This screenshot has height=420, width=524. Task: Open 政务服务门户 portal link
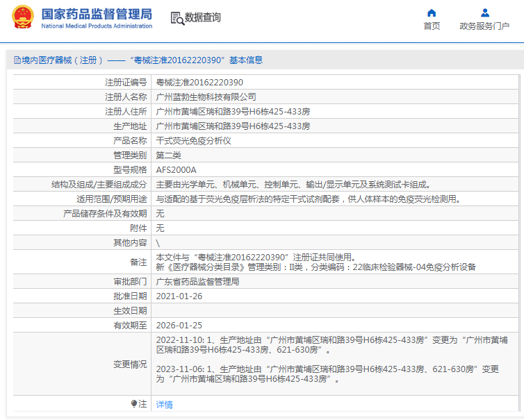[x=484, y=26]
